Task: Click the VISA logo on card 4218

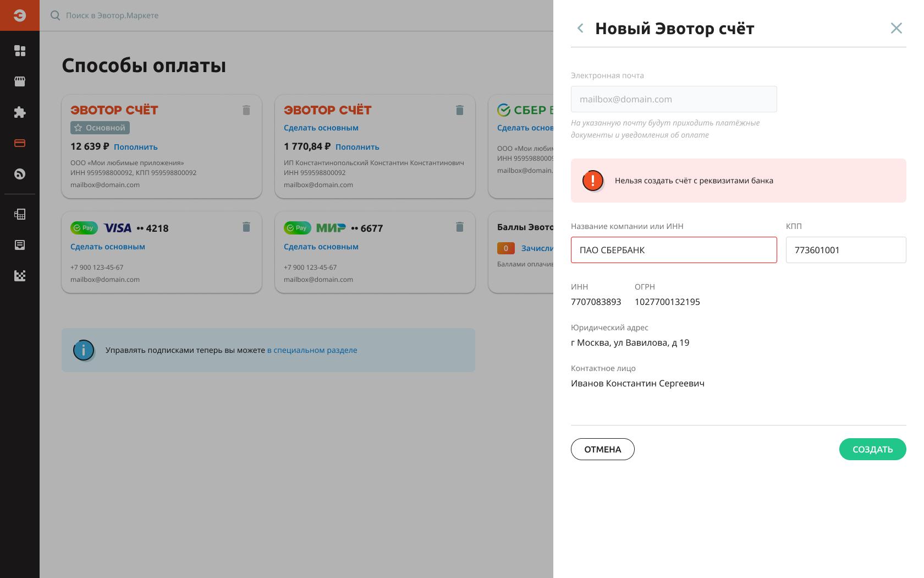Action: 118,228
